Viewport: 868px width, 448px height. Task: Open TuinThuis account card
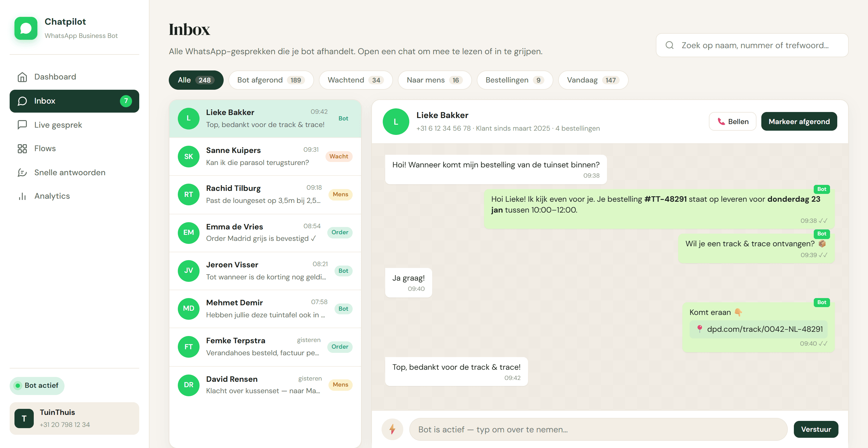(x=74, y=418)
